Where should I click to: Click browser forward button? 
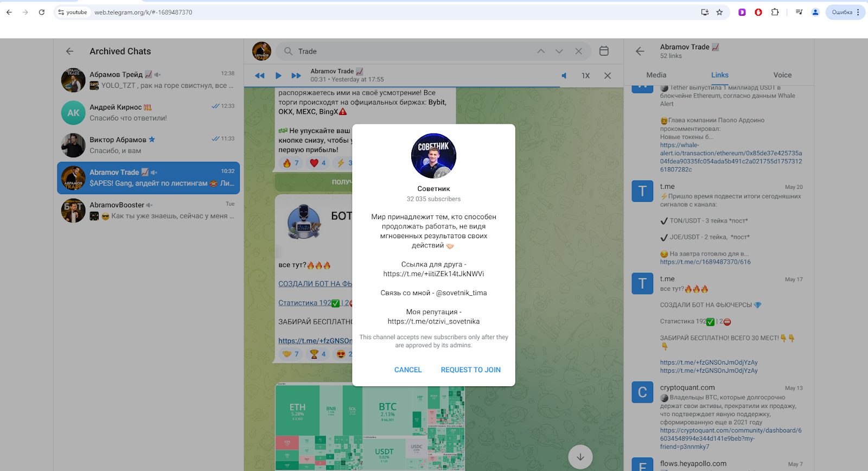[25, 12]
